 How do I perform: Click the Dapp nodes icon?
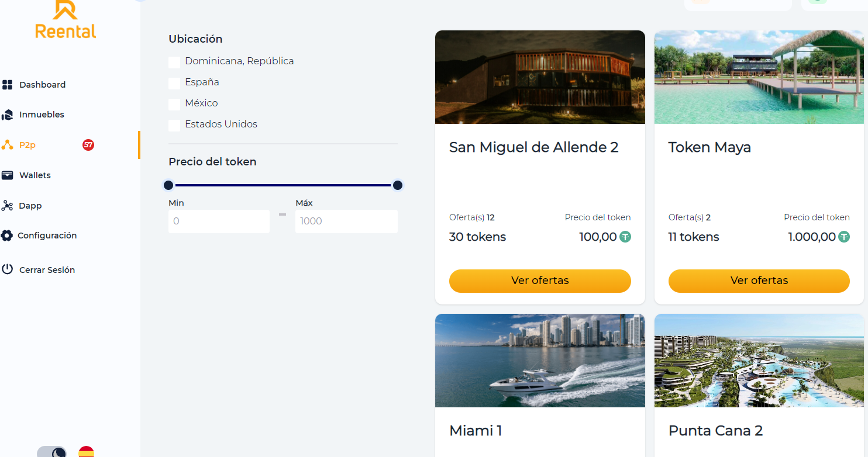(8, 206)
